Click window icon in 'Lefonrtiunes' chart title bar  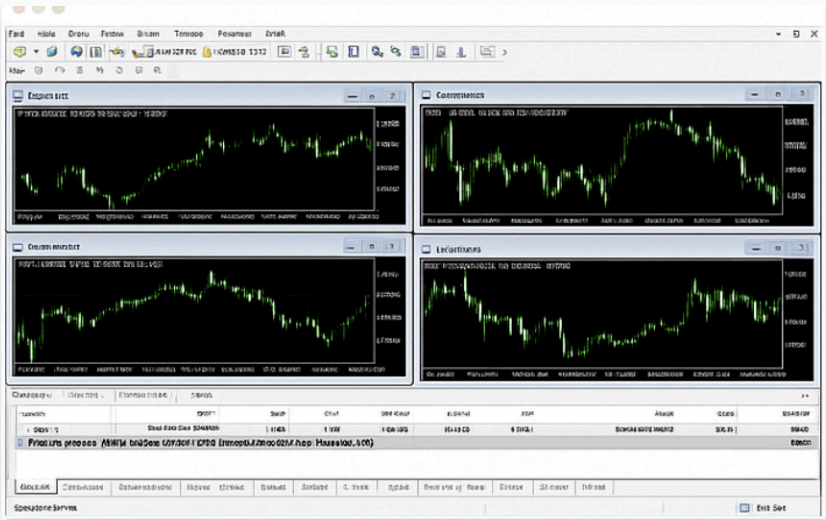(427, 248)
